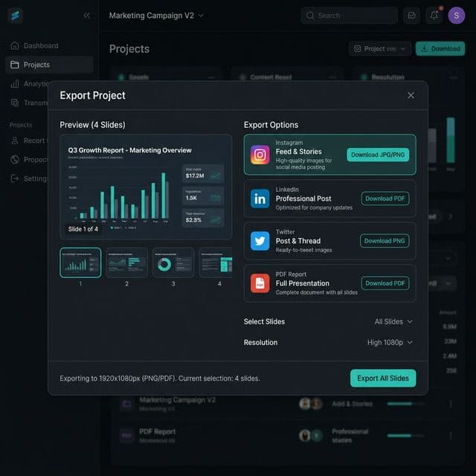Click the 1.5K metric card
Screen dimensions: 476x476
tap(203, 196)
